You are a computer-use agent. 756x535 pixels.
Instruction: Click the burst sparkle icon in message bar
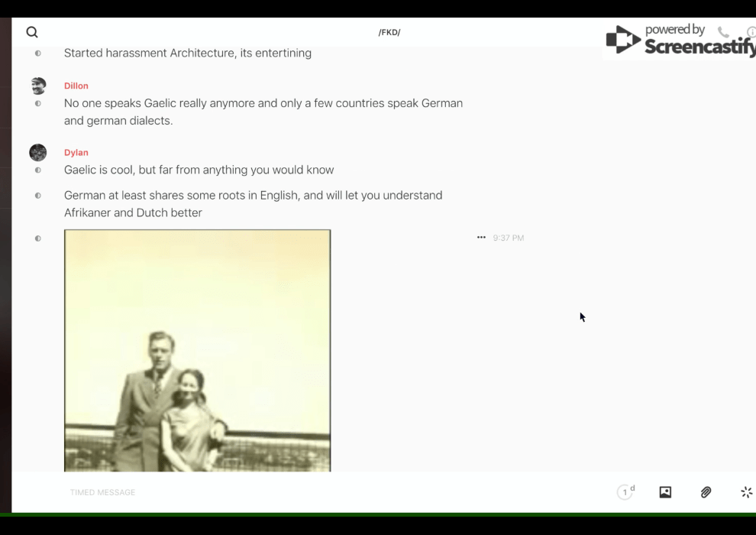coord(746,492)
